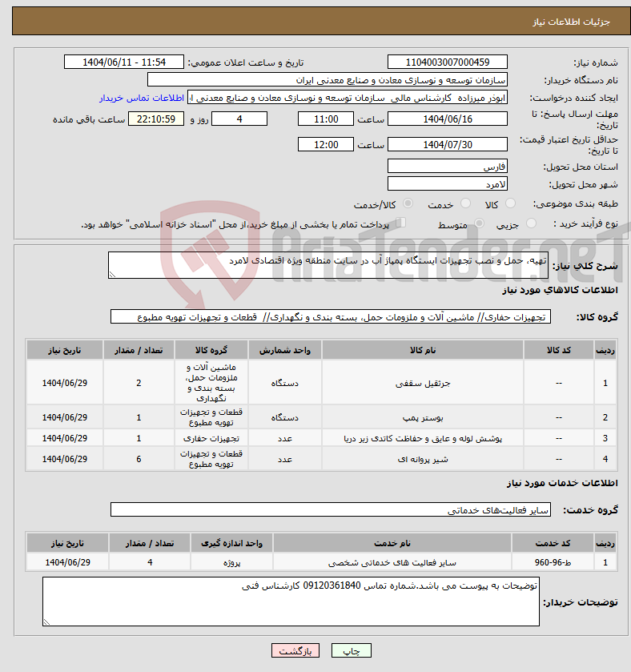Click the چاپ print button
631x672 pixels.
tap(352, 650)
